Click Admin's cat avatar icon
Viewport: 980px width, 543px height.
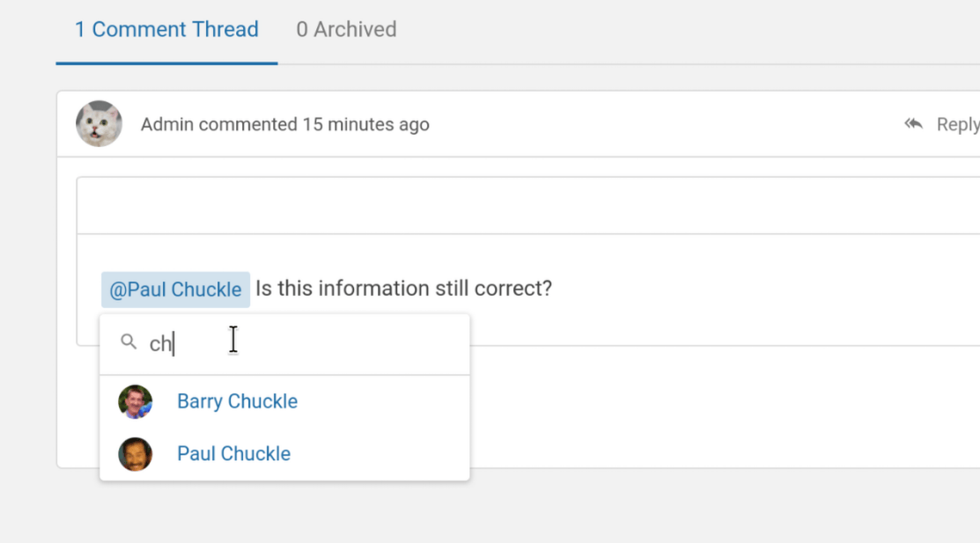[99, 124]
